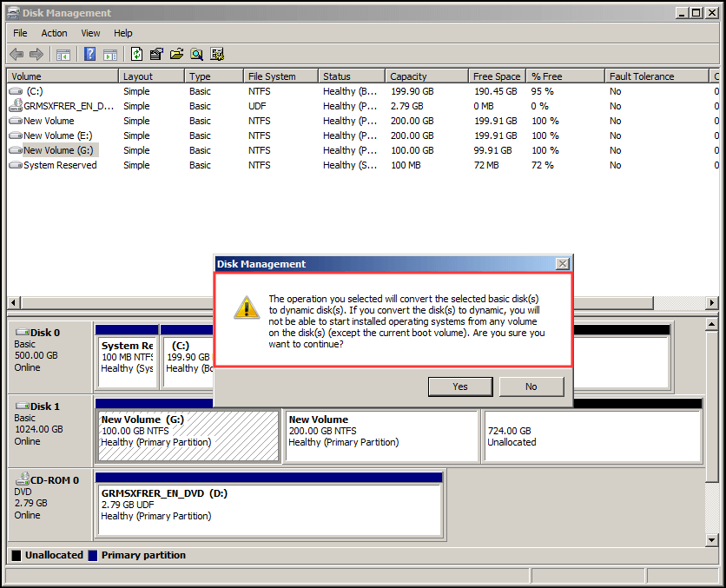Open the Help menu
The width and height of the screenshot is (726, 588).
coord(122,33)
